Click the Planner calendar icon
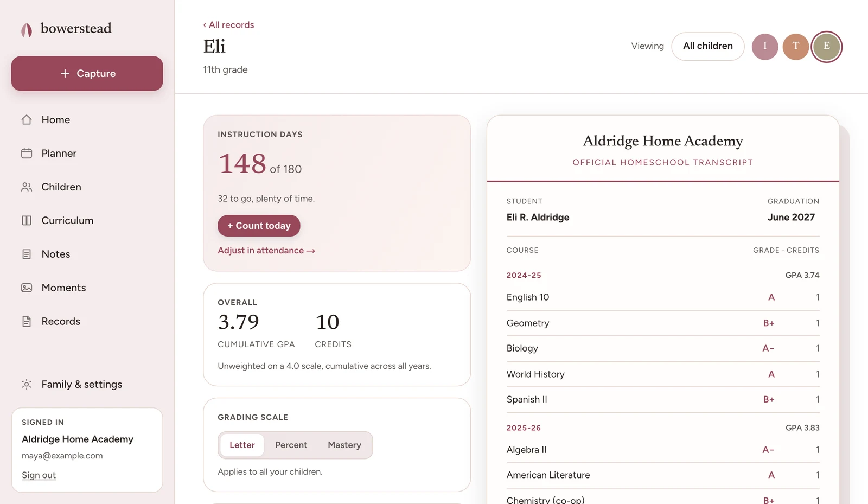The height and width of the screenshot is (504, 868). pyautogui.click(x=27, y=154)
